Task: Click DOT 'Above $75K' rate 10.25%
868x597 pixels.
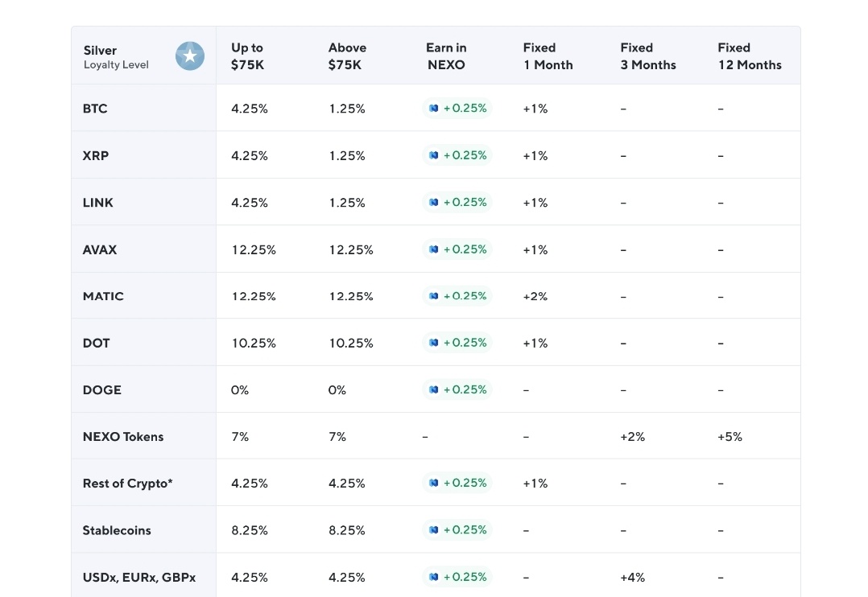Action: tap(351, 343)
